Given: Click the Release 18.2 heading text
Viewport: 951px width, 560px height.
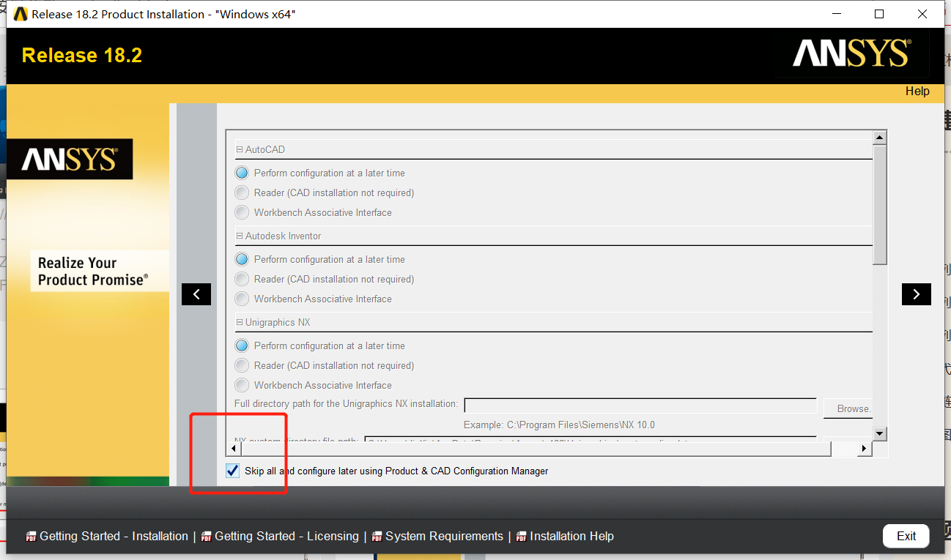Looking at the screenshot, I should click(x=82, y=56).
